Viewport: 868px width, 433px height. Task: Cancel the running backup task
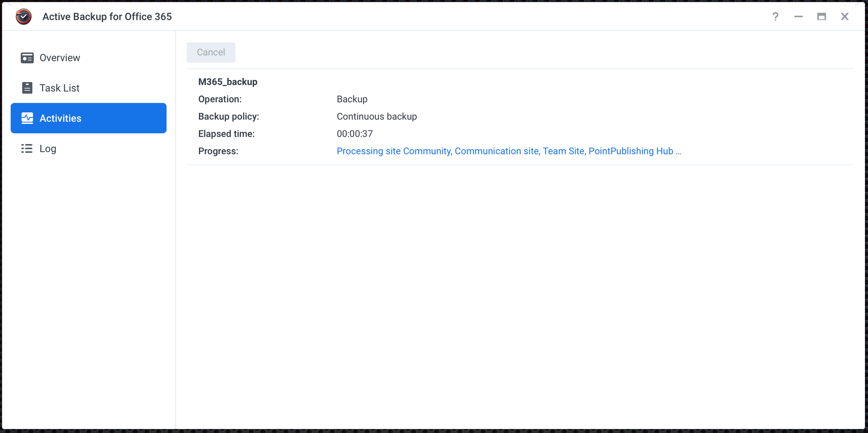(211, 52)
